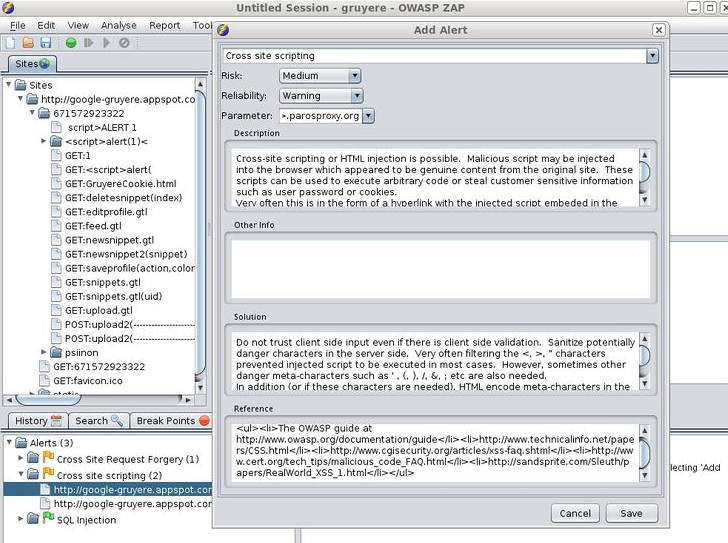728x543 pixels.
Task: Select GET:GruyereCookie.html tree entry
Action: coord(121,184)
